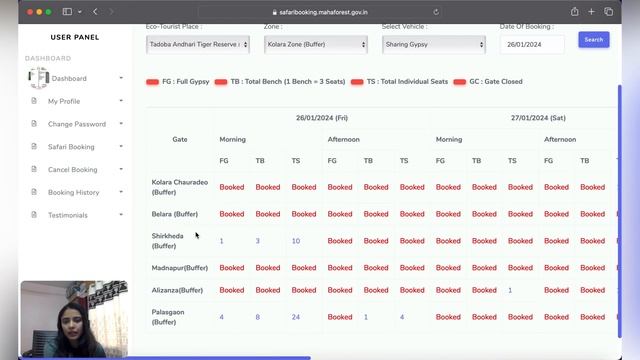Select Alizanza Saturday morning TS value 1
The image size is (640, 360).
click(x=510, y=290)
